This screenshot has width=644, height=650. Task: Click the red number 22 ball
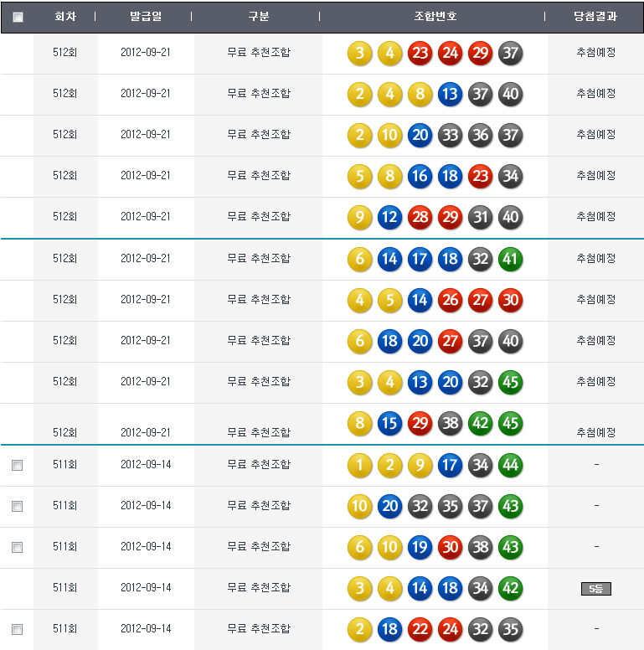(420, 628)
